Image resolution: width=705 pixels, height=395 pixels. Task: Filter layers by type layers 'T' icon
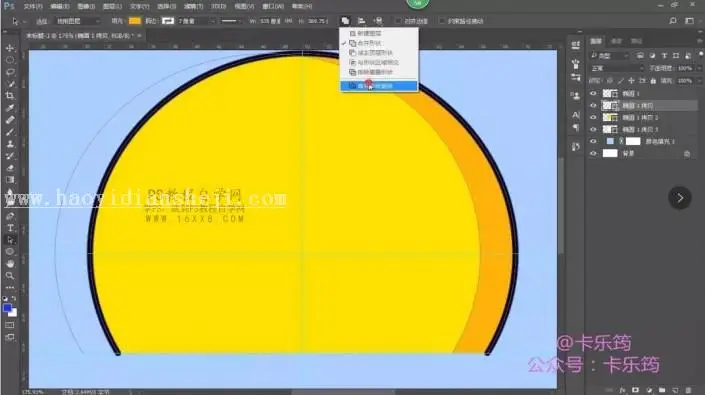[x=664, y=56]
